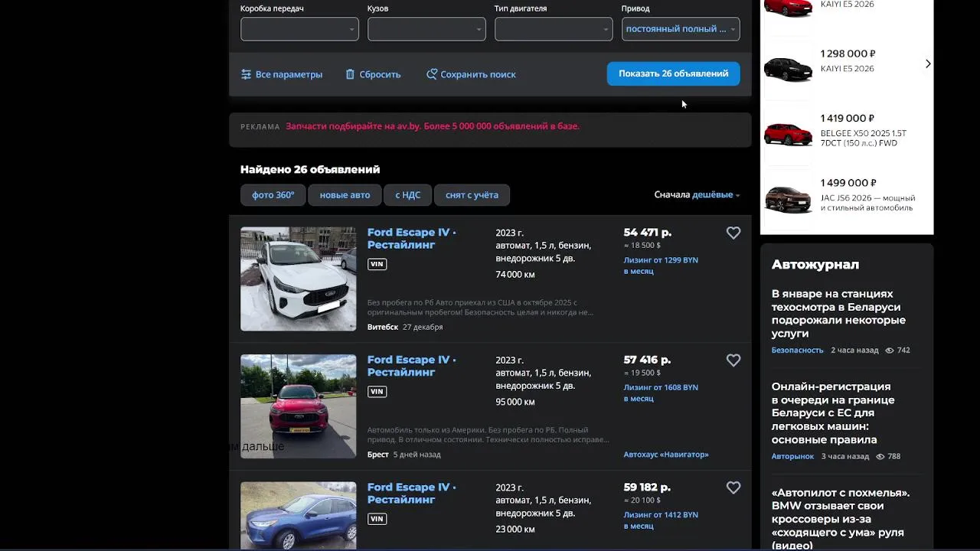This screenshot has height=551, width=980.
Task: Toggle the фото 360° filter chip
Action: point(273,195)
